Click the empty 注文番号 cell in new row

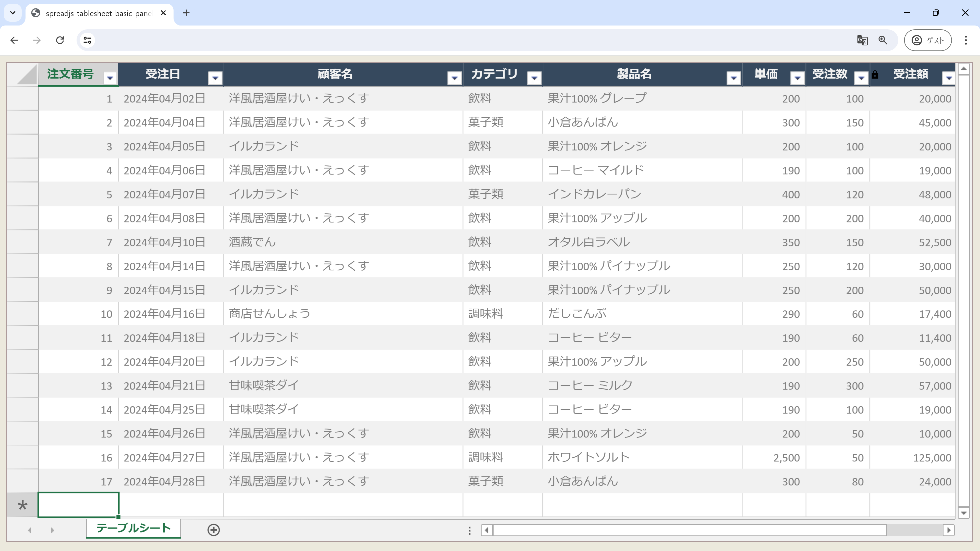pyautogui.click(x=78, y=505)
